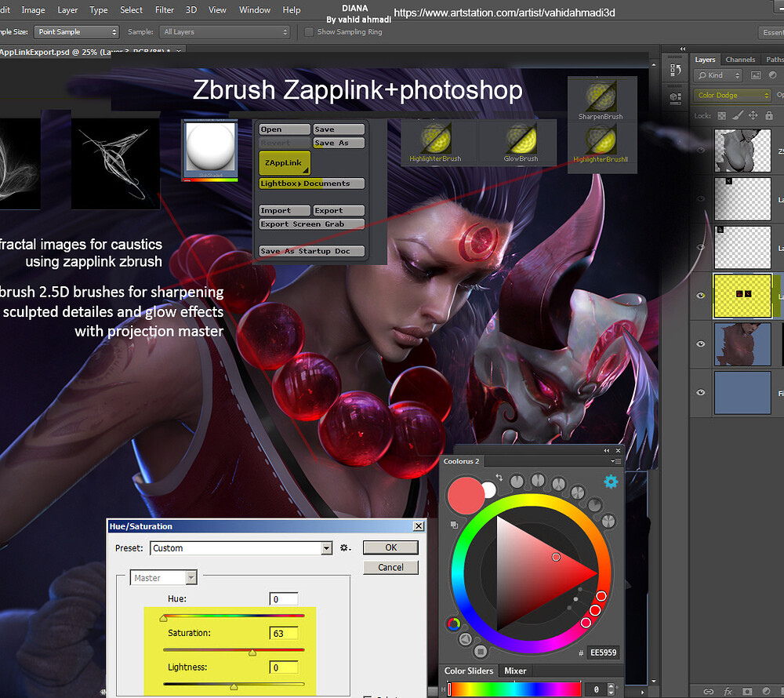Click the RGB gamut ring icon in Coolorus
This screenshot has width=784, height=698.
pyautogui.click(x=453, y=623)
